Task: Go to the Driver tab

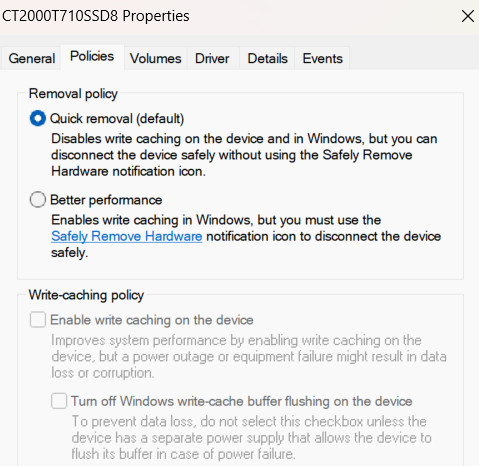Action: pyautogui.click(x=212, y=59)
